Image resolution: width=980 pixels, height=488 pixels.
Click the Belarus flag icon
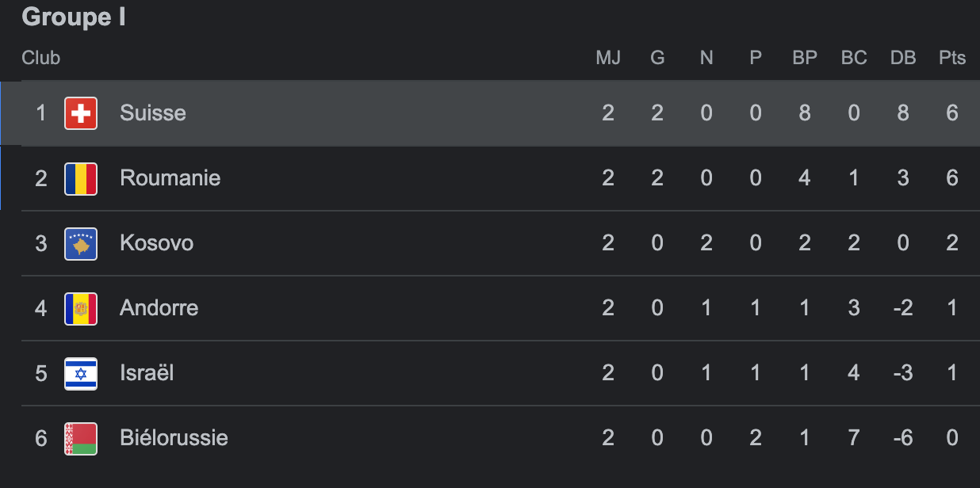81,438
